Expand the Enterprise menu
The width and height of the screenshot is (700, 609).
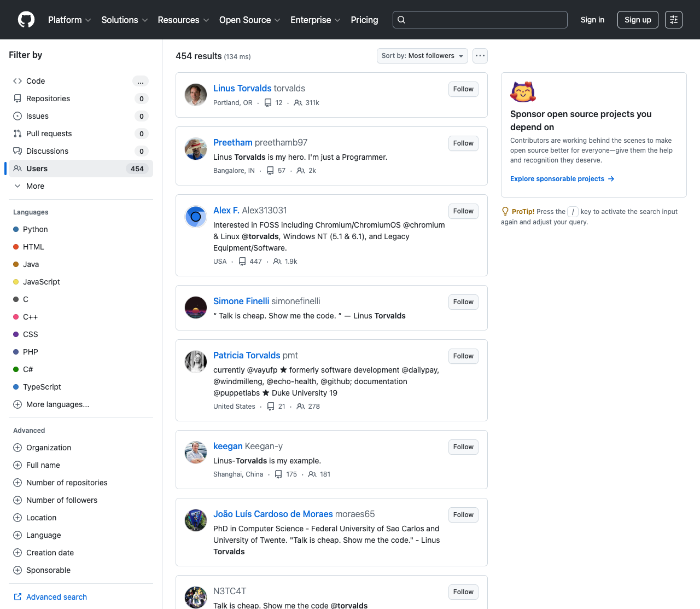[x=316, y=20]
